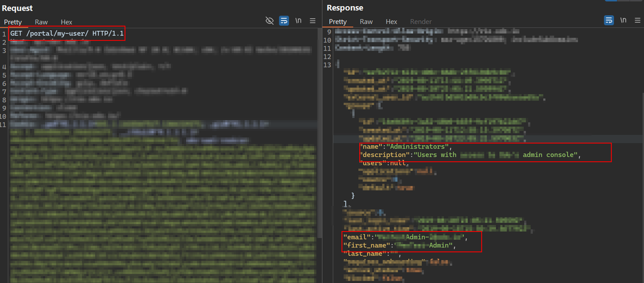644x283 pixels.
Task: Switch Request view to Hex tab
Action: (66, 22)
